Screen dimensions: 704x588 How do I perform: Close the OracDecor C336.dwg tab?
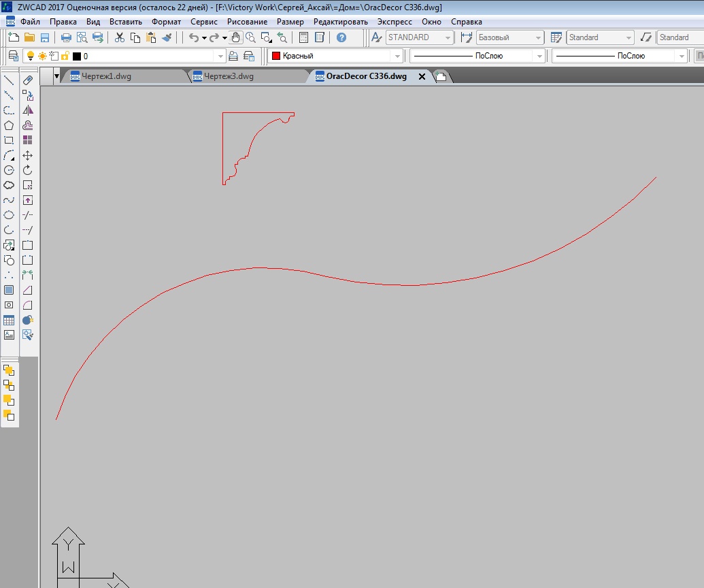(x=422, y=77)
